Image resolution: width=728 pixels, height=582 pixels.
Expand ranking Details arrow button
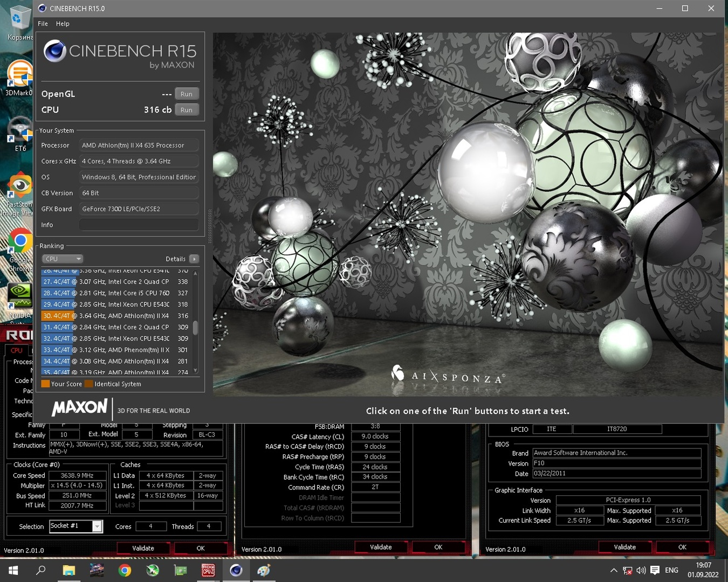pos(194,259)
